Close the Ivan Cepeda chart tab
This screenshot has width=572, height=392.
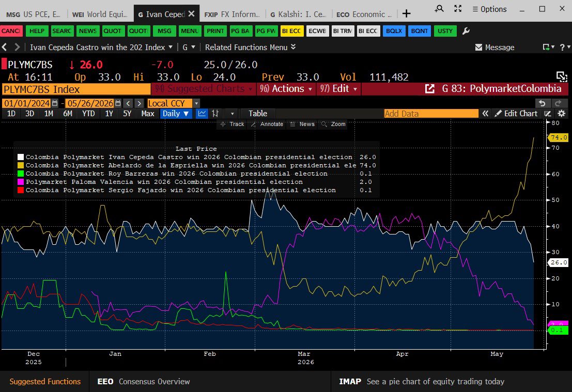192,14
